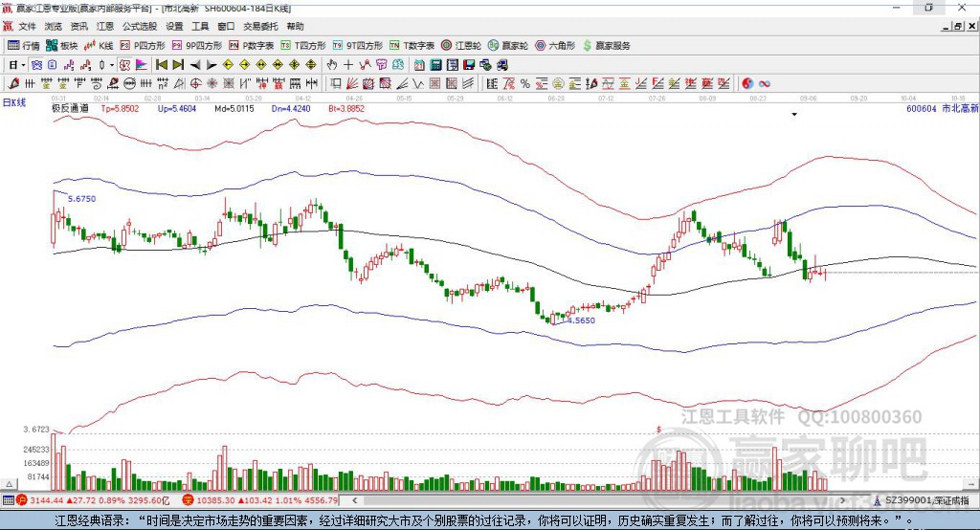Screen dimensions: 980x530
Task: Open the 帮助 menu
Action: [x=295, y=26]
